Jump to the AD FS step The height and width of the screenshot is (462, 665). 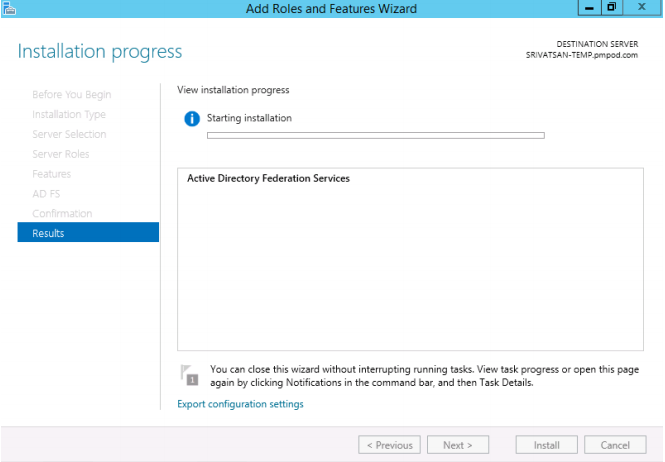(47, 194)
